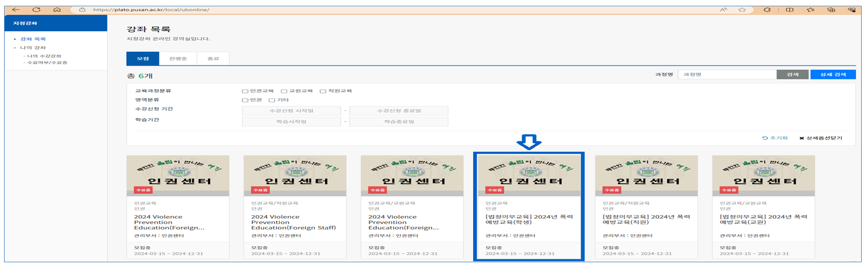Click the 과정명 search input field
The image size is (868, 268).
point(727,75)
